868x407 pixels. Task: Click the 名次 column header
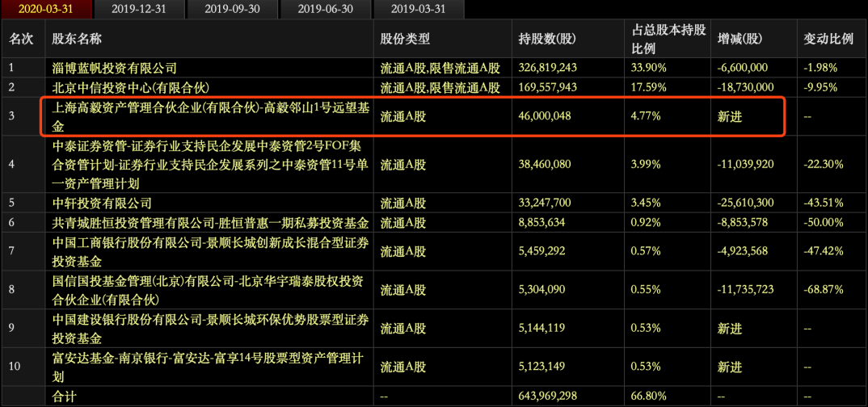22,39
